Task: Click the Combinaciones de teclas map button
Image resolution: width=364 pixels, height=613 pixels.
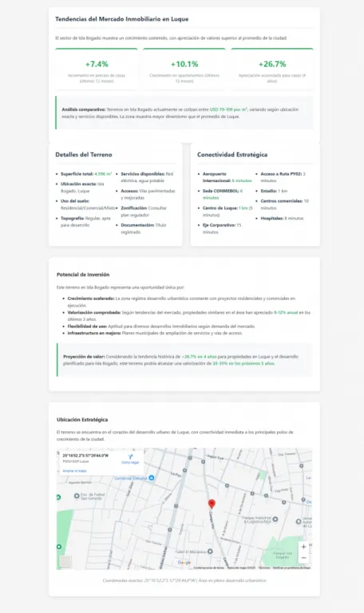Action: (209, 568)
